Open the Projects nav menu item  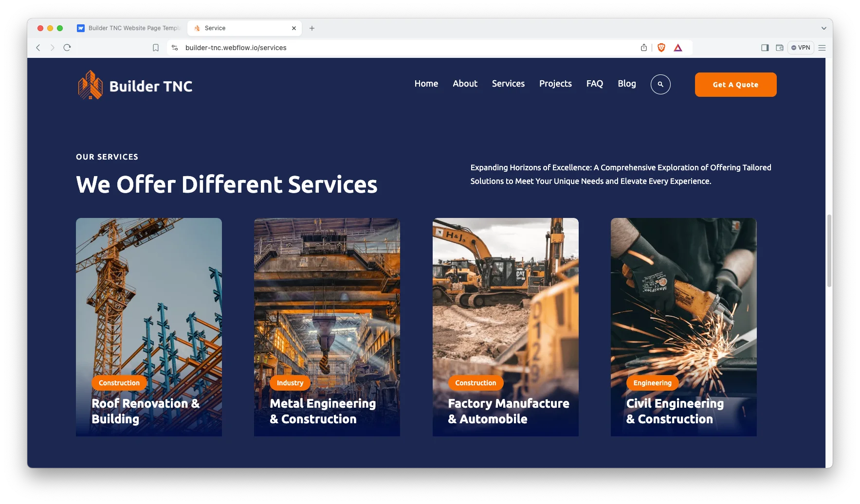click(x=555, y=84)
